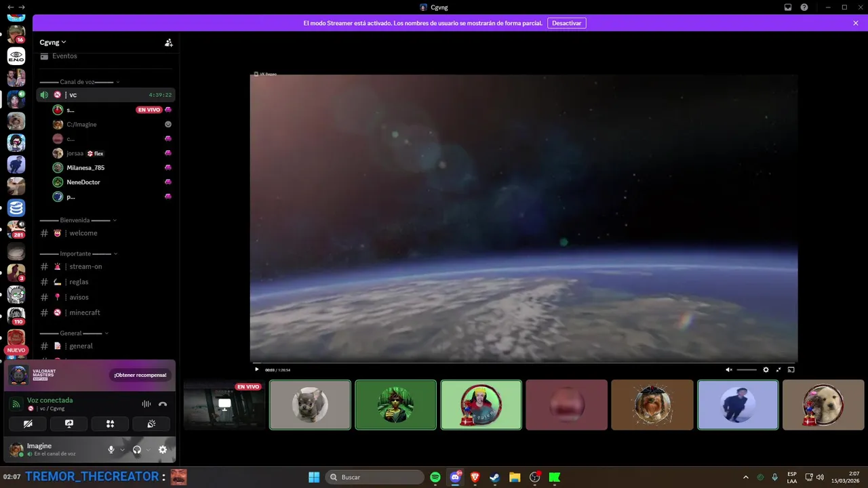Screen dimensions: 868x488
Task: Open the share screen button
Action: click(x=69, y=424)
